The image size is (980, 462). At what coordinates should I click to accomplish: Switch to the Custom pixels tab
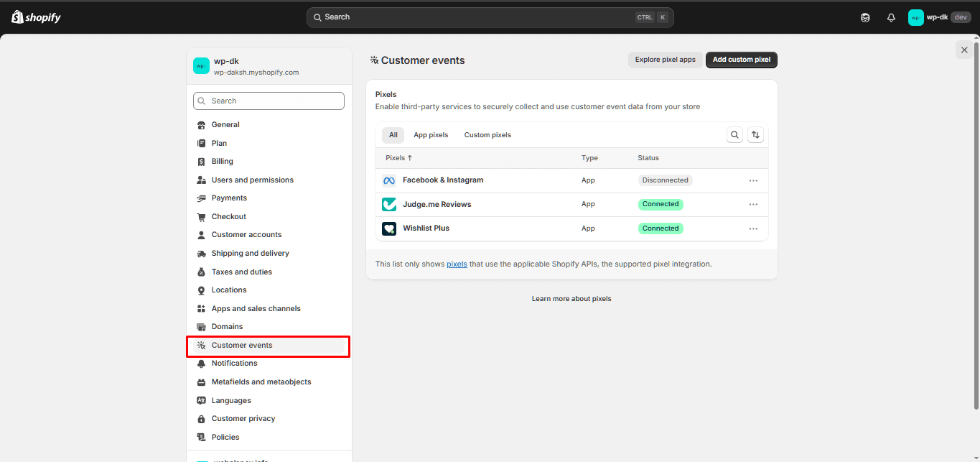(487, 135)
